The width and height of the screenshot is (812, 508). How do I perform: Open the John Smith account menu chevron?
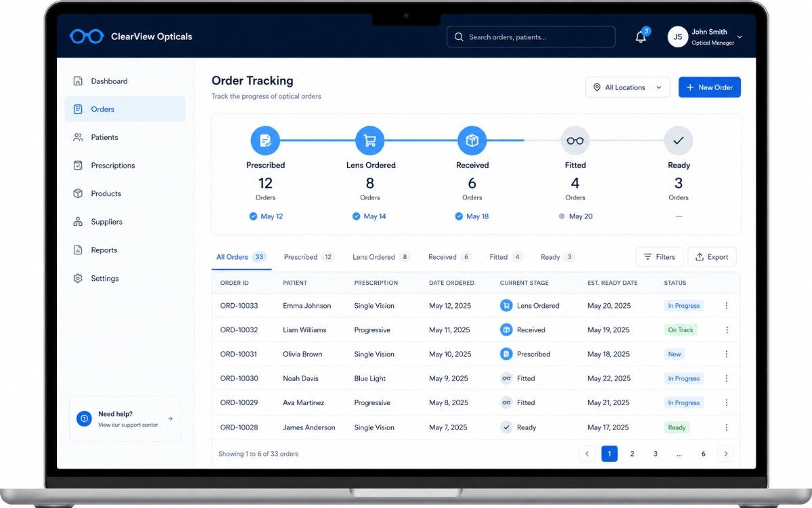740,37
